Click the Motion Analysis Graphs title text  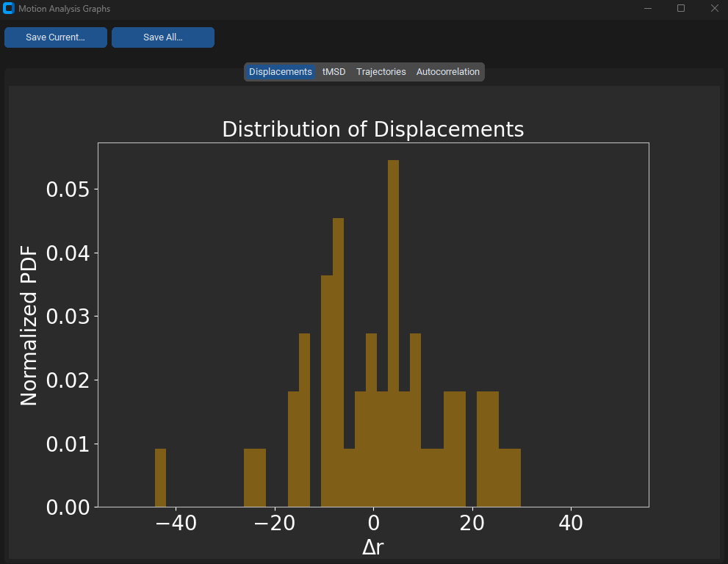coord(65,9)
